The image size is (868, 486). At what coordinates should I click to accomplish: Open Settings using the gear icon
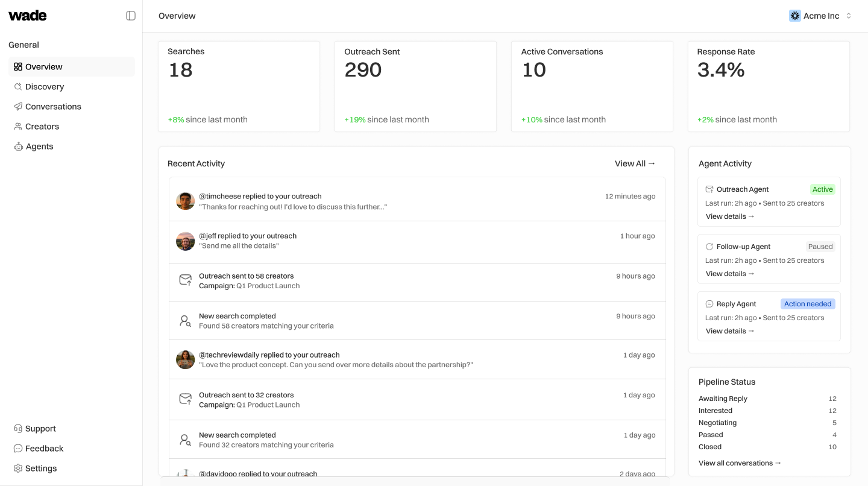pos(17,468)
